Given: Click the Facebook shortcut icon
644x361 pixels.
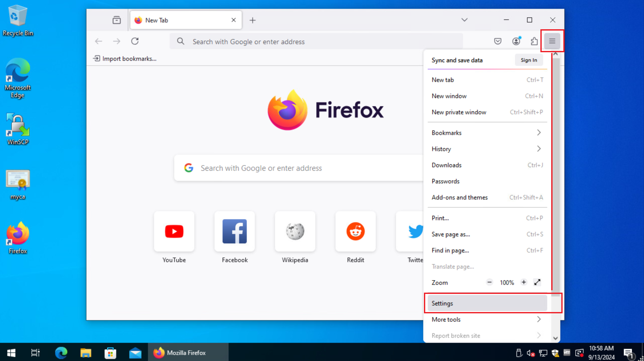Looking at the screenshot, I should click(234, 231).
